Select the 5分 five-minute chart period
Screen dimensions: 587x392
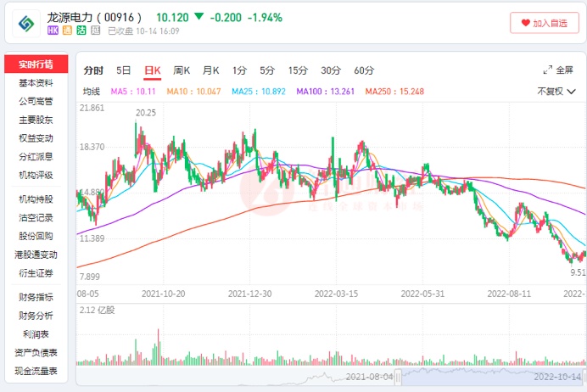(x=267, y=70)
